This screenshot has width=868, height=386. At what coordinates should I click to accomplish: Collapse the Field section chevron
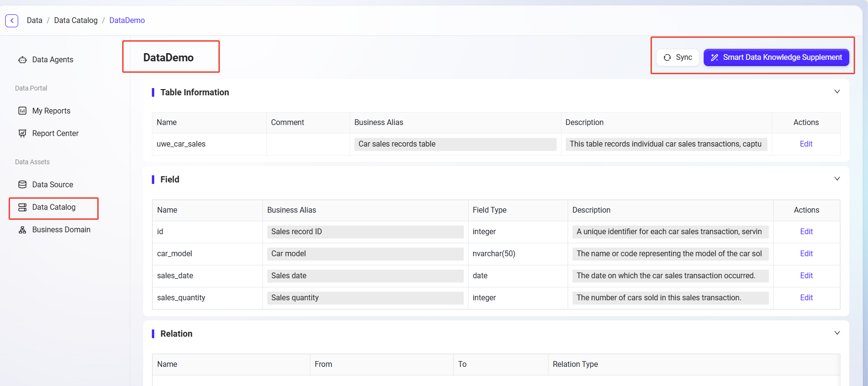pyautogui.click(x=837, y=179)
